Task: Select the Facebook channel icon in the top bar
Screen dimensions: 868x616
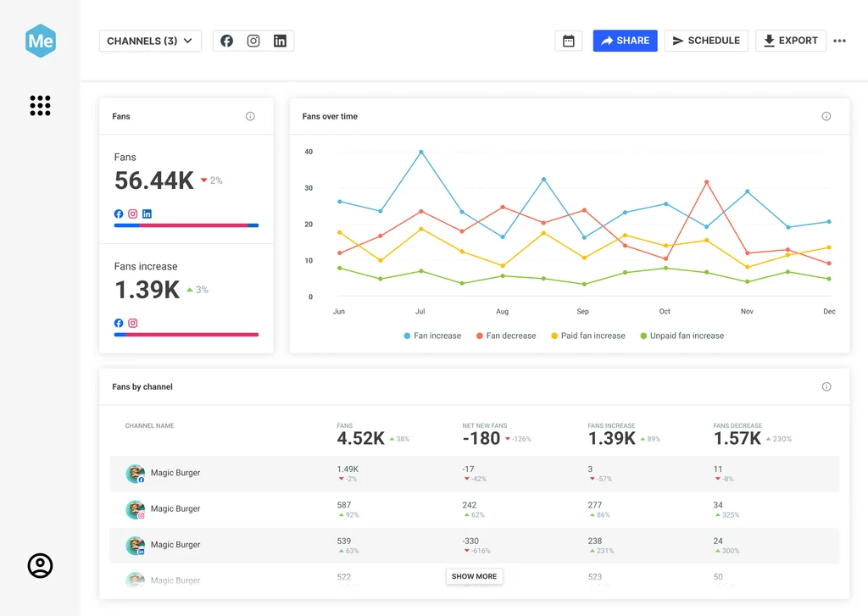Action: (x=225, y=40)
